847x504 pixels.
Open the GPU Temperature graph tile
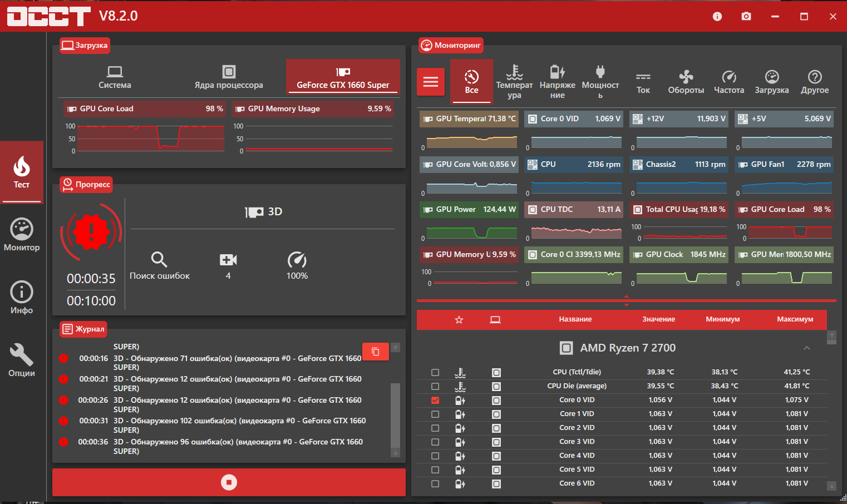469,131
